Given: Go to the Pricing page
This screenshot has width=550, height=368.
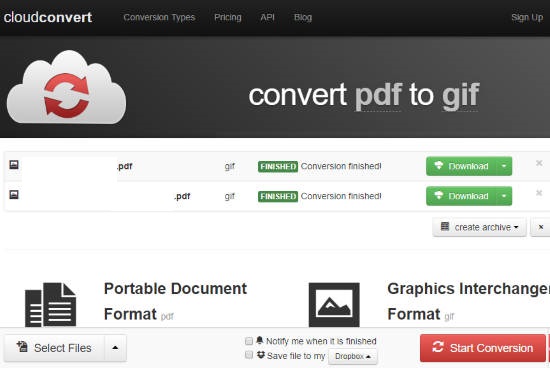Looking at the screenshot, I should pos(228,18).
